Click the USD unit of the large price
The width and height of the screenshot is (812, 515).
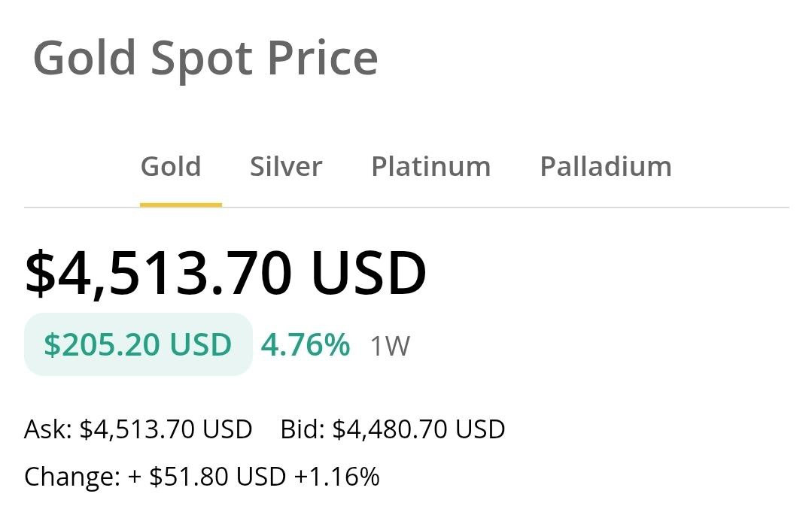click(x=369, y=274)
